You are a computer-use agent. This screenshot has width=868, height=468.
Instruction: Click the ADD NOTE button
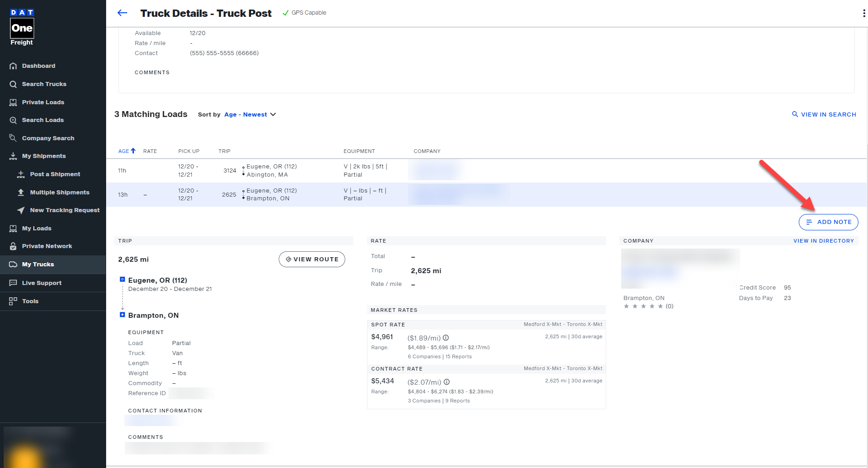pos(828,222)
